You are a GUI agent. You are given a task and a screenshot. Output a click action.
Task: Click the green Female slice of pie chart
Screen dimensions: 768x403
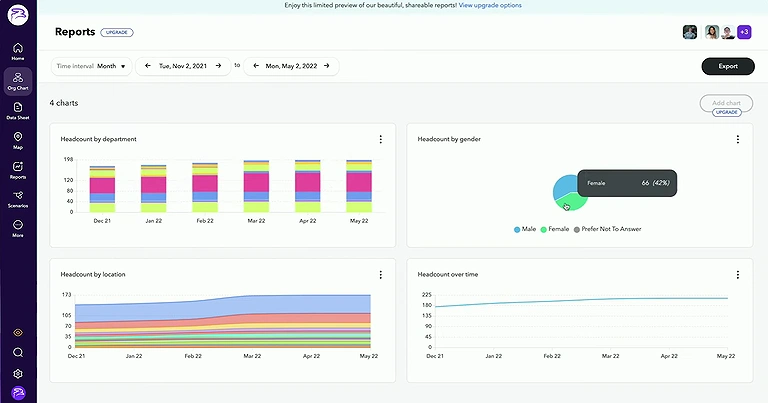[574, 202]
